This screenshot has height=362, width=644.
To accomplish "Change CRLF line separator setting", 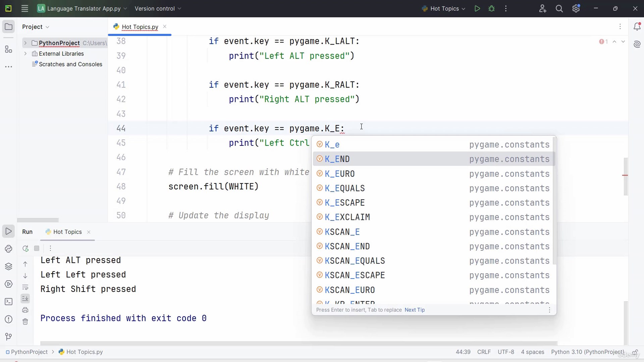I will pyautogui.click(x=484, y=352).
